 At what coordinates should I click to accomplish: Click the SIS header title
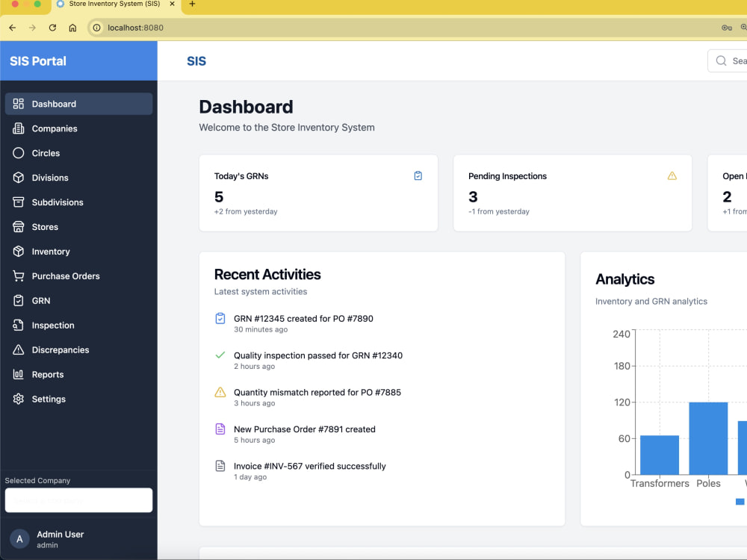(196, 61)
